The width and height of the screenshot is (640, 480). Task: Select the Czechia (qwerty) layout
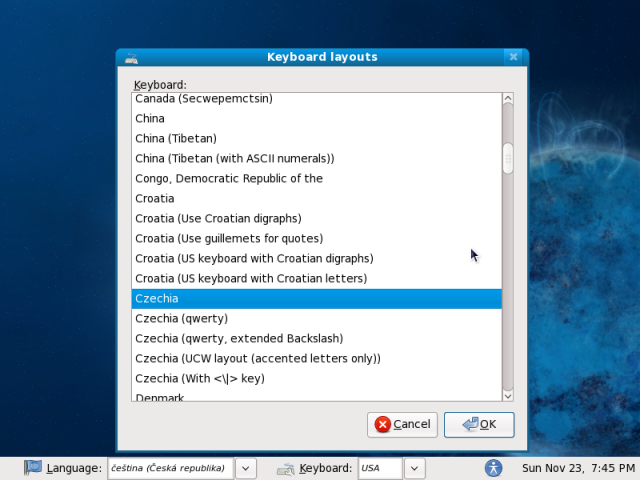182,318
